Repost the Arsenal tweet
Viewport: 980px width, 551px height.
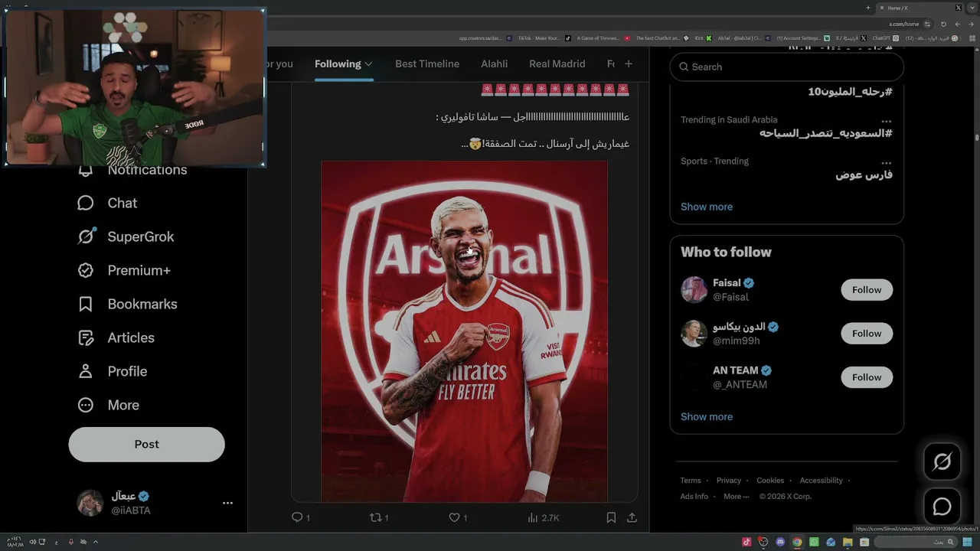pyautogui.click(x=379, y=517)
